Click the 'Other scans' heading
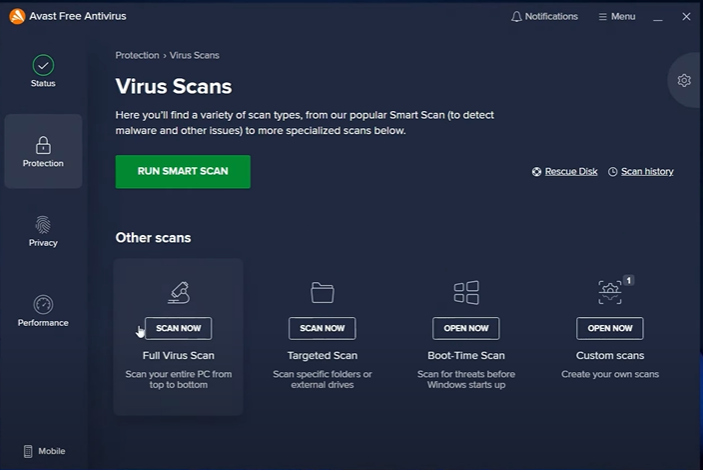Image resolution: width=703 pixels, height=470 pixels. click(153, 238)
